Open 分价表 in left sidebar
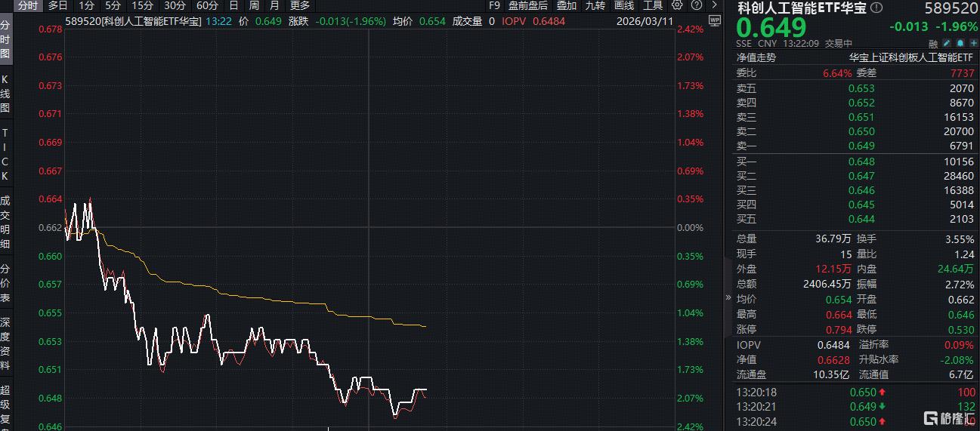This screenshot has height=431, width=980. pyautogui.click(x=5, y=284)
